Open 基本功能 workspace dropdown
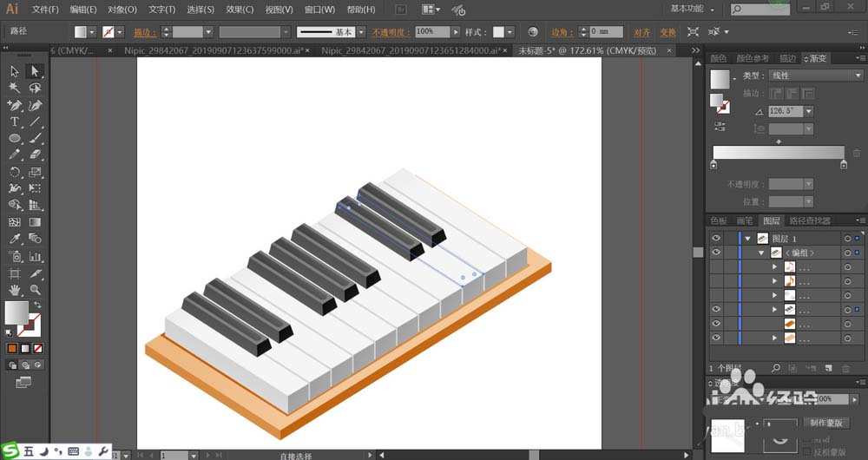The height and width of the screenshot is (460, 868). (693, 9)
